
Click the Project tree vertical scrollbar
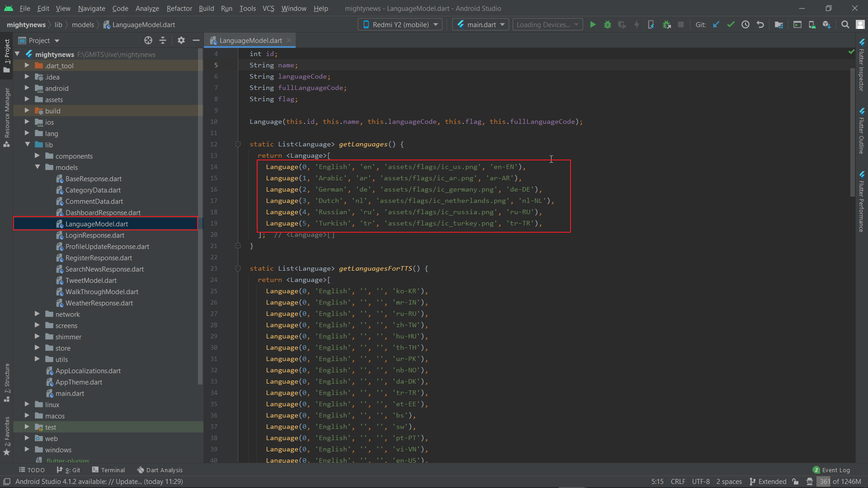[200, 217]
